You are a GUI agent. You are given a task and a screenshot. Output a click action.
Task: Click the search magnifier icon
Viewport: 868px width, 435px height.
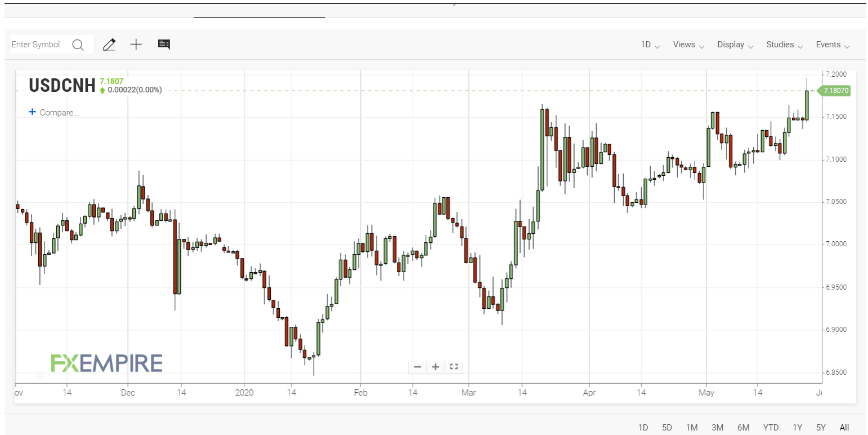[78, 45]
